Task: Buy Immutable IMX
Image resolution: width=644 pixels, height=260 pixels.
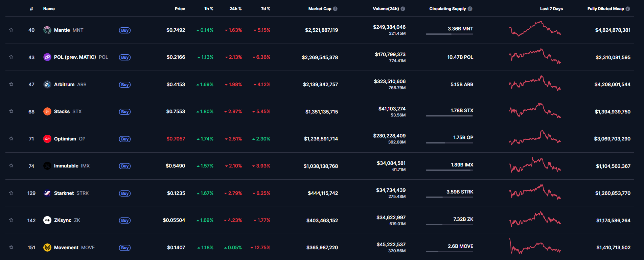Action: click(125, 166)
